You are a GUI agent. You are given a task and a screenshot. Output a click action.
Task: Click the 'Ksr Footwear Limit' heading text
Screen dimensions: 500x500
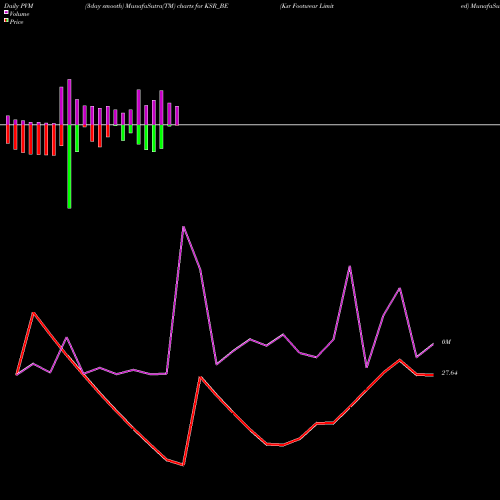click(307, 6)
